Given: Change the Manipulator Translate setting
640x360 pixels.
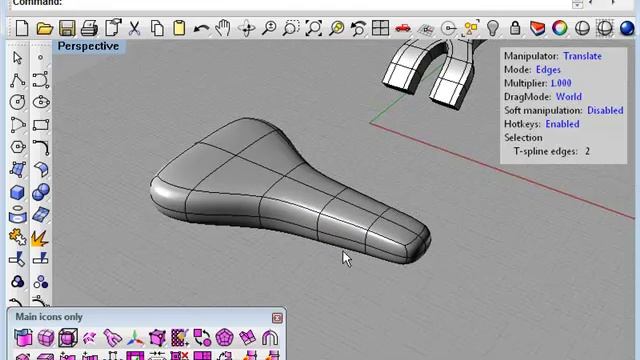Looking at the screenshot, I should pos(582,56).
